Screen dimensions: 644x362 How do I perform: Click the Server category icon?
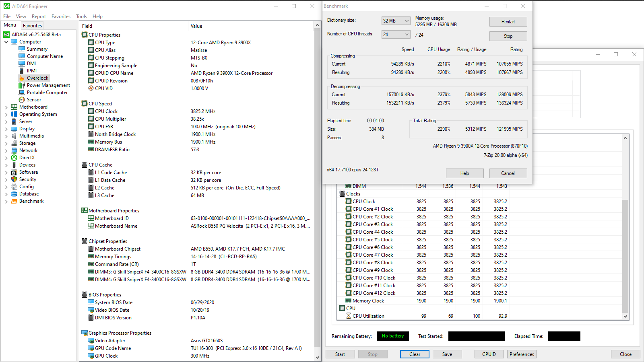(x=14, y=121)
